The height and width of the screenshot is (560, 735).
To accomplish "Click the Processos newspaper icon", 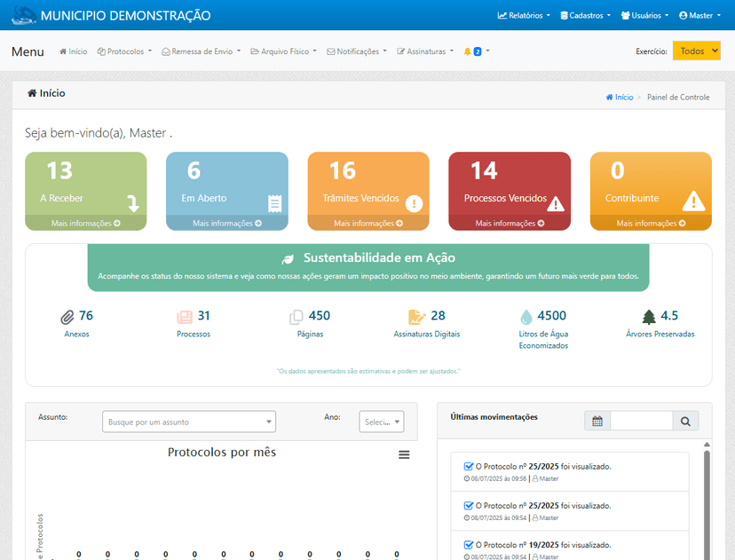I will [185, 317].
